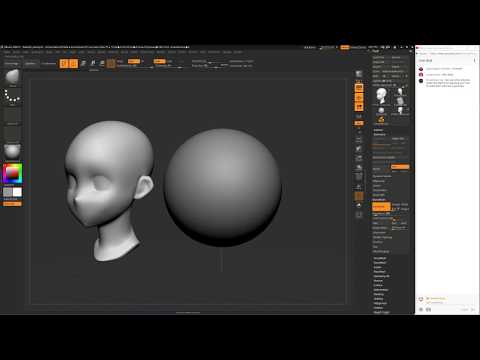Adjust the Z Intensity slider
This screenshot has height=360, width=480.
click(169, 66)
